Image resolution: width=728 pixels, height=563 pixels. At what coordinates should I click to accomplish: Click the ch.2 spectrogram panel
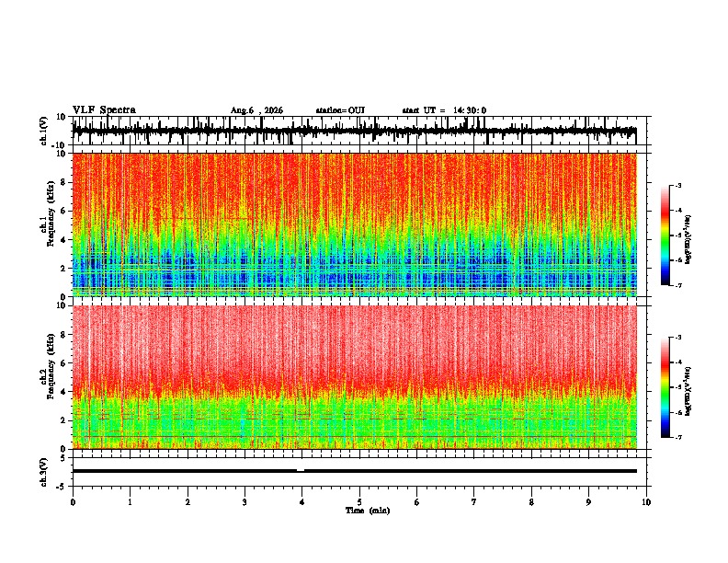click(x=354, y=377)
